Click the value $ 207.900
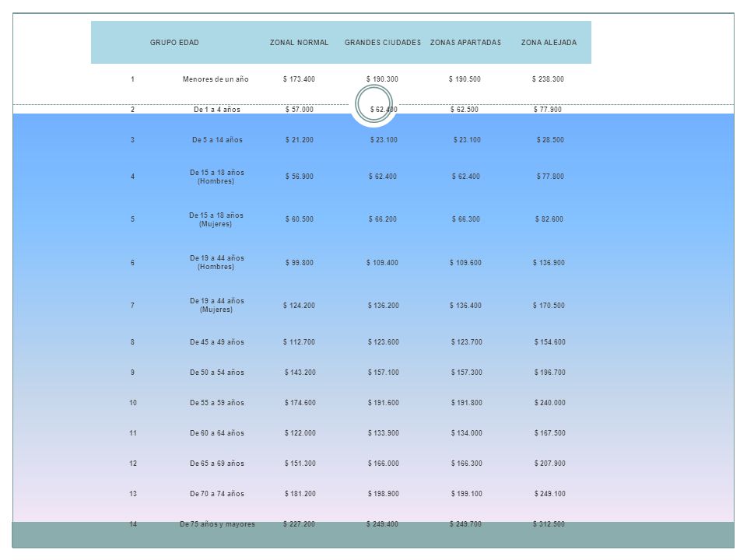 (x=550, y=464)
